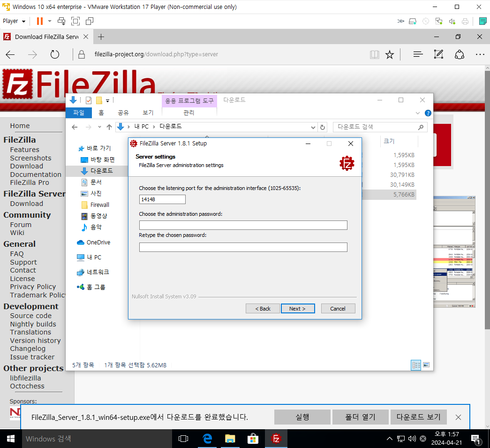
Task: Click the VMware sound card icon
Action: pos(452,21)
